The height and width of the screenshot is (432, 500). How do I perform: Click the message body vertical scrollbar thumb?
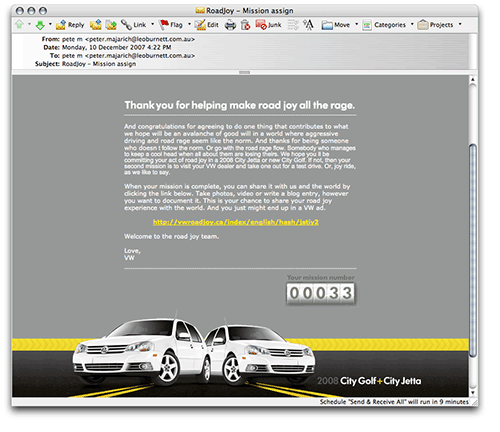pos(473,250)
